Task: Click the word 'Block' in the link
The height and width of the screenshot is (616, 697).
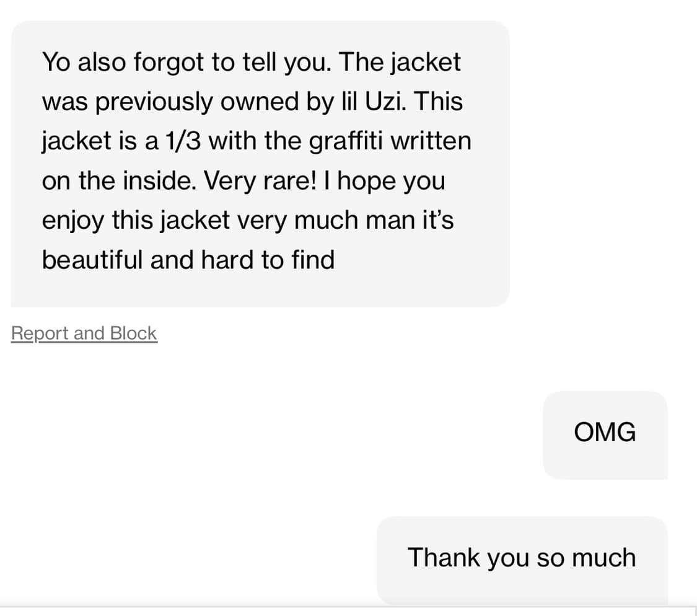Action: click(133, 333)
